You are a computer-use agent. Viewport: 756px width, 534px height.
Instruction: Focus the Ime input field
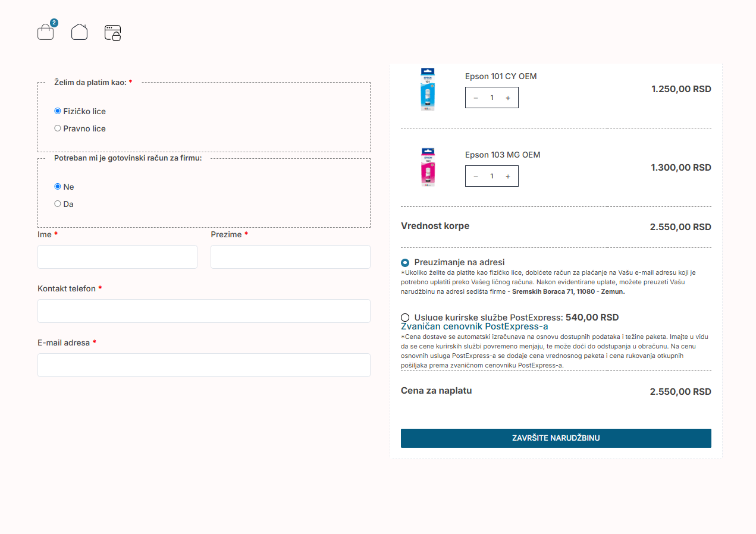coord(117,257)
